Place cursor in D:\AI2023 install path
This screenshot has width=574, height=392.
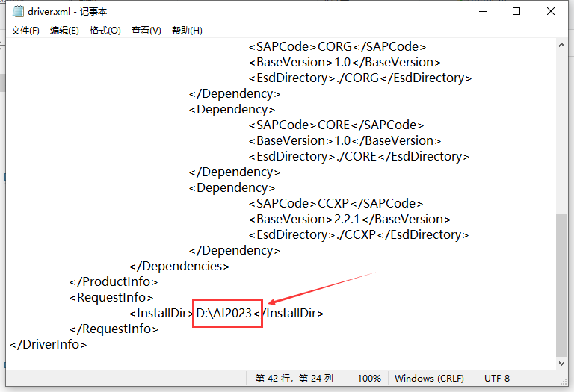point(223,314)
